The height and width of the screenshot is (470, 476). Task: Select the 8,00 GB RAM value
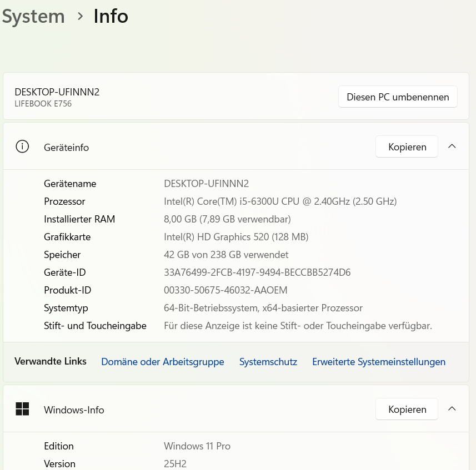click(227, 219)
